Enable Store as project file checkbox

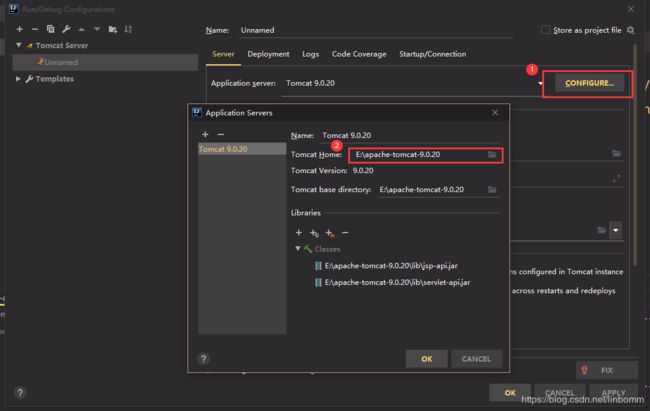coord(545,30)
